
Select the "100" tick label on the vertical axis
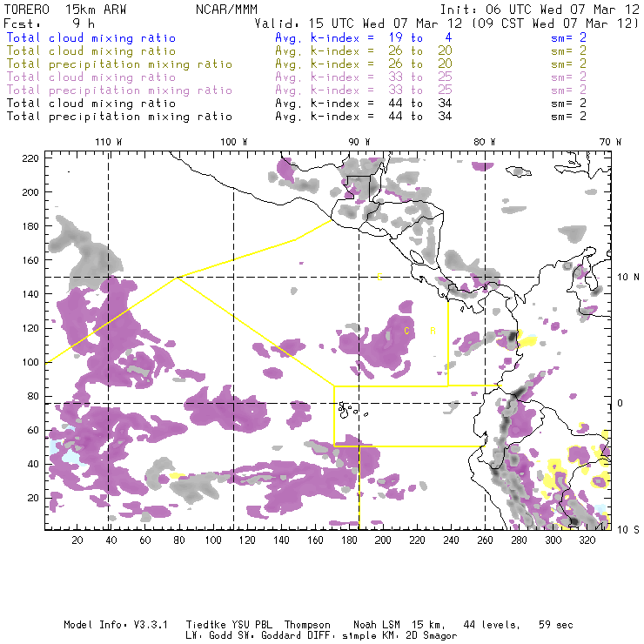tap(30, 362)
